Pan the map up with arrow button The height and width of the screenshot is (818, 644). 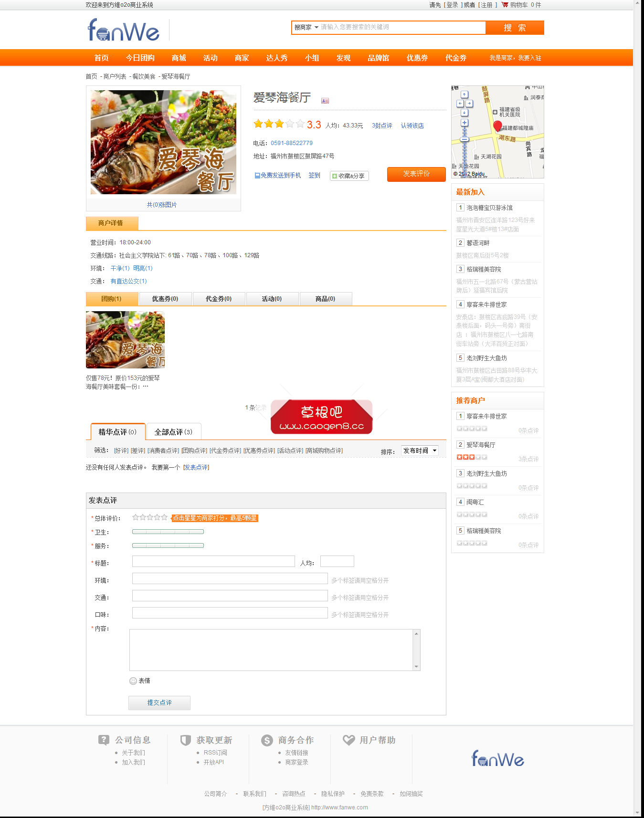(x=465, y=94)
